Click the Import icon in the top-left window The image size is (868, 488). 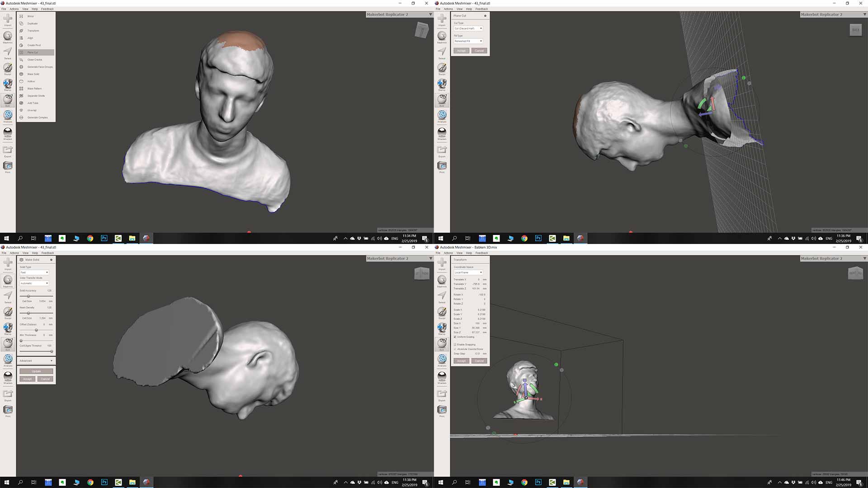click(x=8, y=19)
